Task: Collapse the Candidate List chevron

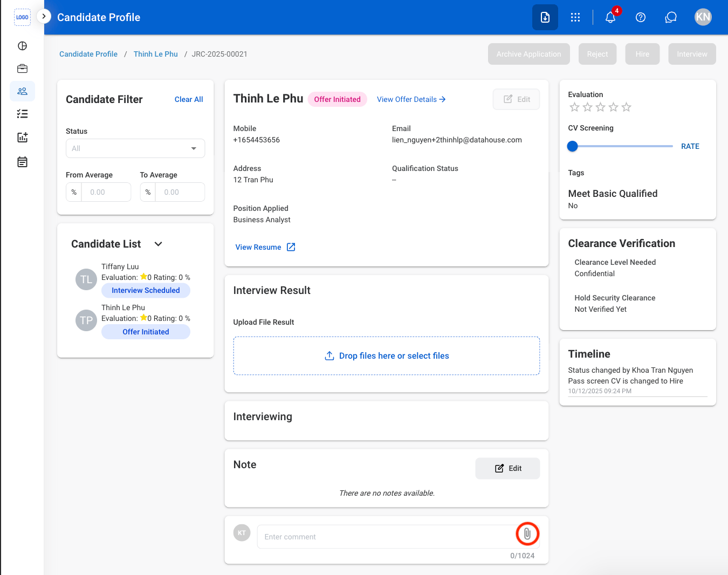Action: (158, 244)
